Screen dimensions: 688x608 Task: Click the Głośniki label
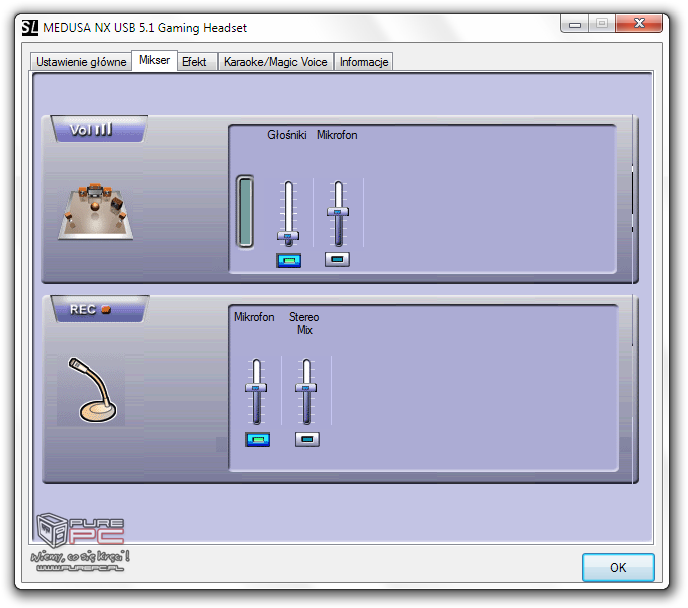(287, 135)
